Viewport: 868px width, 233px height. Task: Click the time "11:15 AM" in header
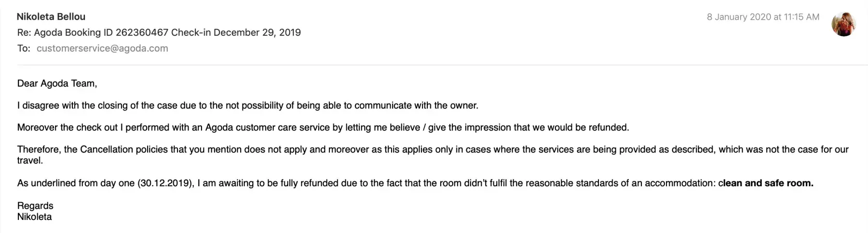click(x=801, y=17)
